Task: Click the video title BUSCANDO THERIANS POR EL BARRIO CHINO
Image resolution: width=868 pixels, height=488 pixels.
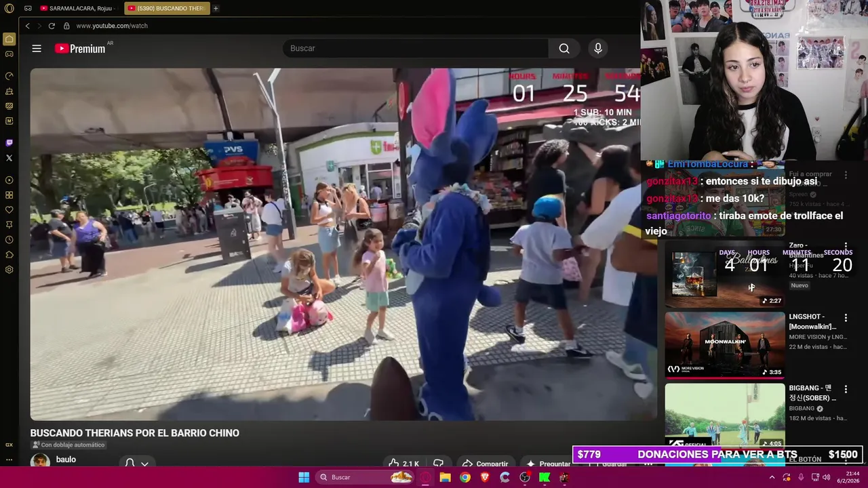Action: point(135,433)
